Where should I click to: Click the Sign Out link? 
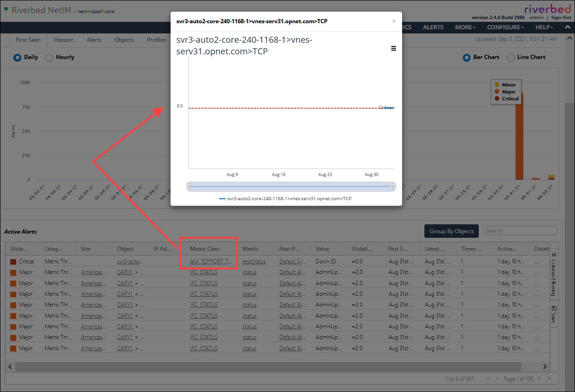pos(561,17)
